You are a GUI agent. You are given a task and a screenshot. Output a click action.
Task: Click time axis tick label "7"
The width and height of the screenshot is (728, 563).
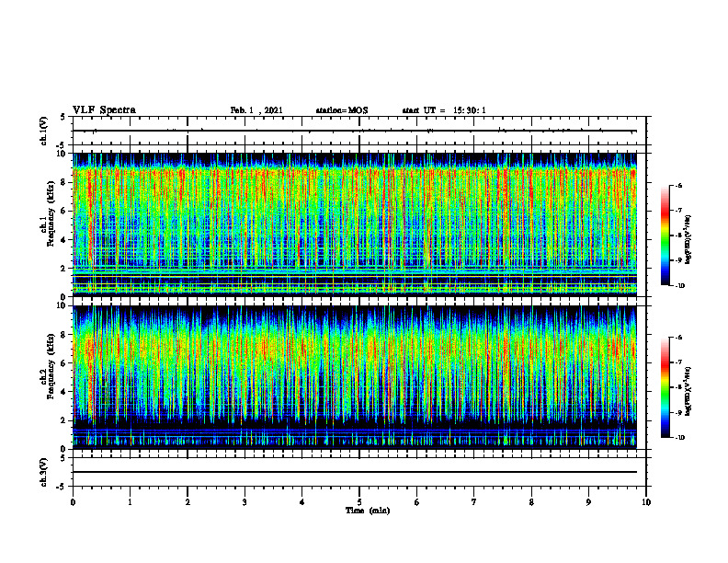pyautogui.click(x=474, y=502)
